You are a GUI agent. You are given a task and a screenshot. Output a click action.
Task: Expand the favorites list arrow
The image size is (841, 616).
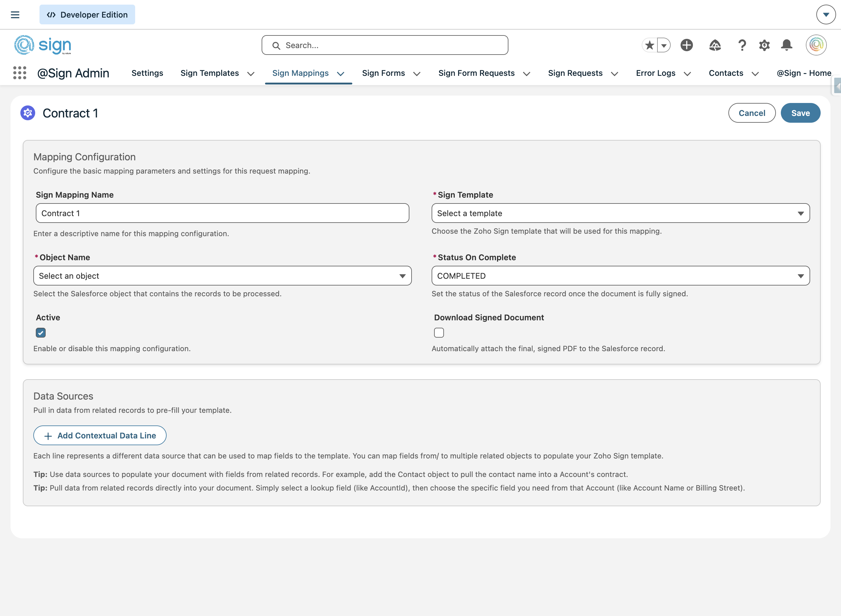(664, 45)
